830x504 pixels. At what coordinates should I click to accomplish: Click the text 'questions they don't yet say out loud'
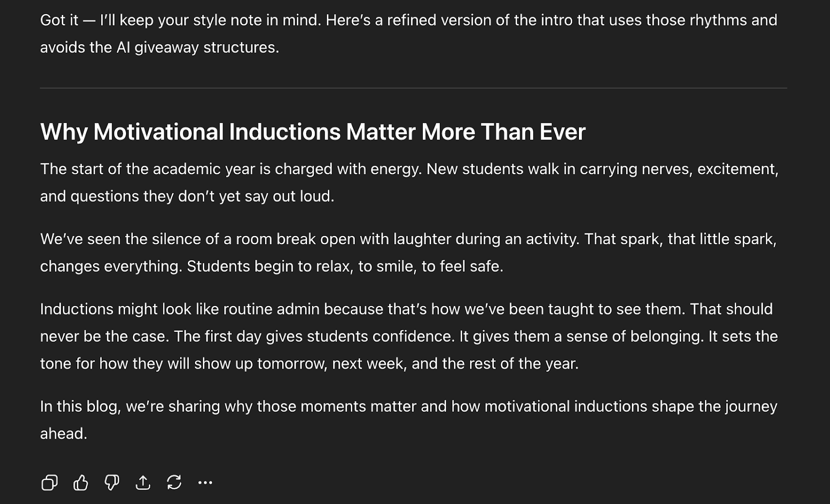(202, 197)
